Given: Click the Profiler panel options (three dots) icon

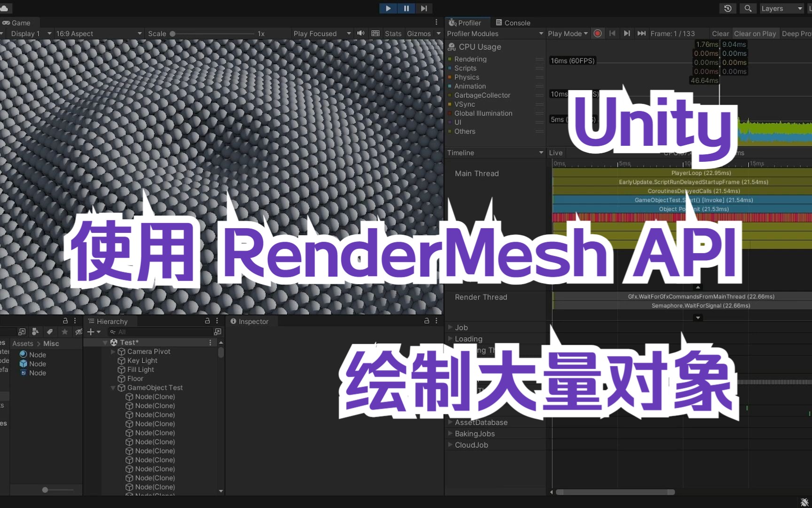Looking at the screenshot, I should [436, 22].
